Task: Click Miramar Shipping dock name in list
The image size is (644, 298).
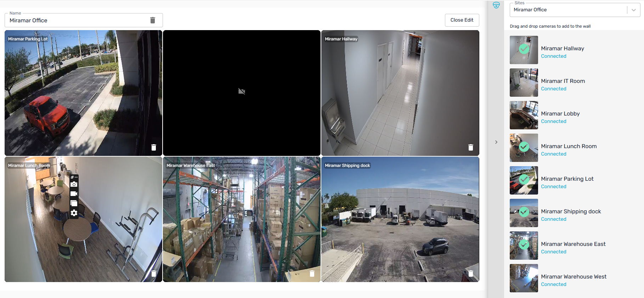Action: click(571, 212)
